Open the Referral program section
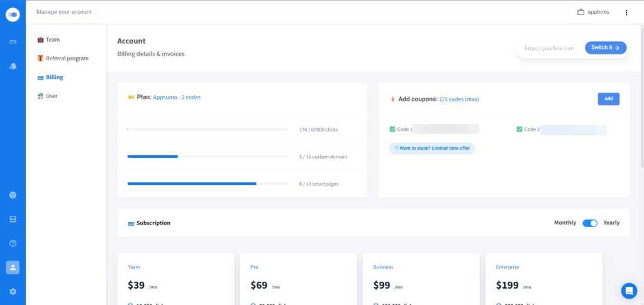The image size is (644, 305). click(x=67, y=58)
